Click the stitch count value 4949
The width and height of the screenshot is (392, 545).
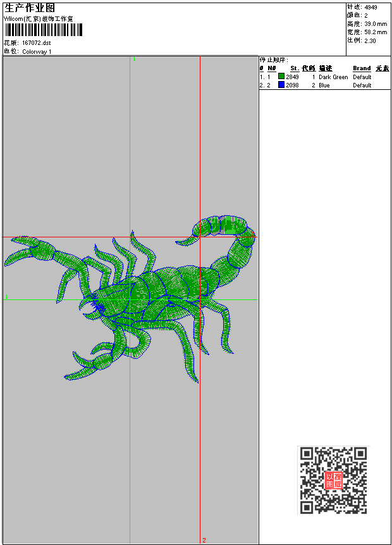[x=371, y=7]
